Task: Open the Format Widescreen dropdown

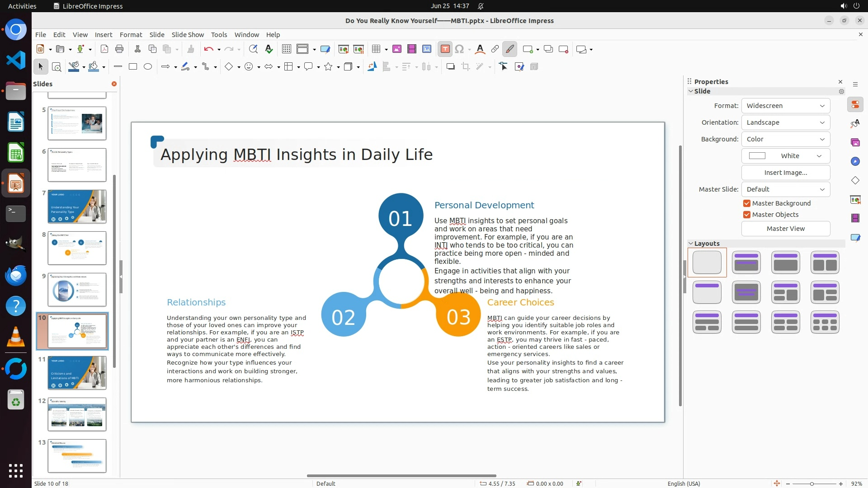Action: pos(785,106)
